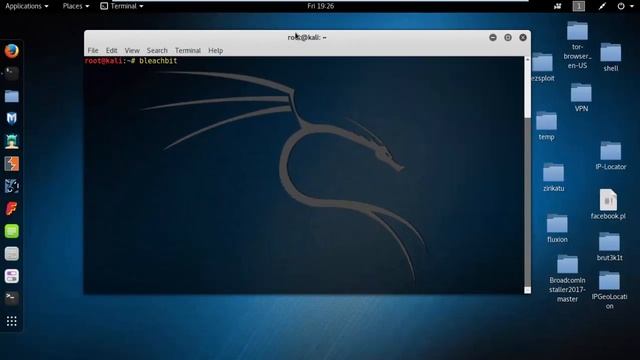Click the terminal vertical scrollbar
The image size is (640, 360).
coord(527,175)
